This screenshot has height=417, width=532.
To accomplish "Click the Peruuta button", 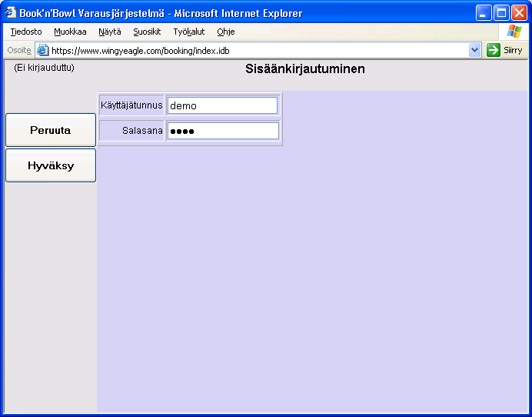I will [51, 130].
